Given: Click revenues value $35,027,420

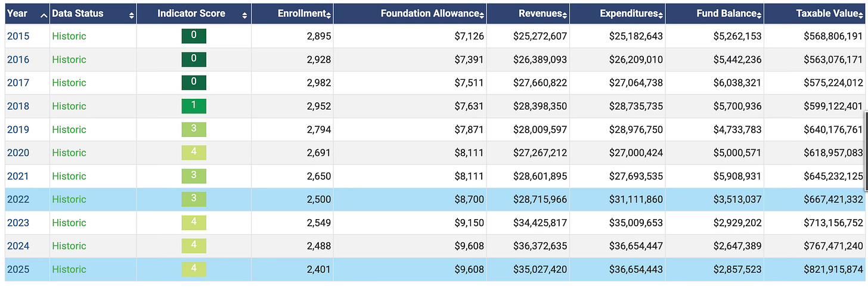Looking at the screenshot, I should point(540,269).
